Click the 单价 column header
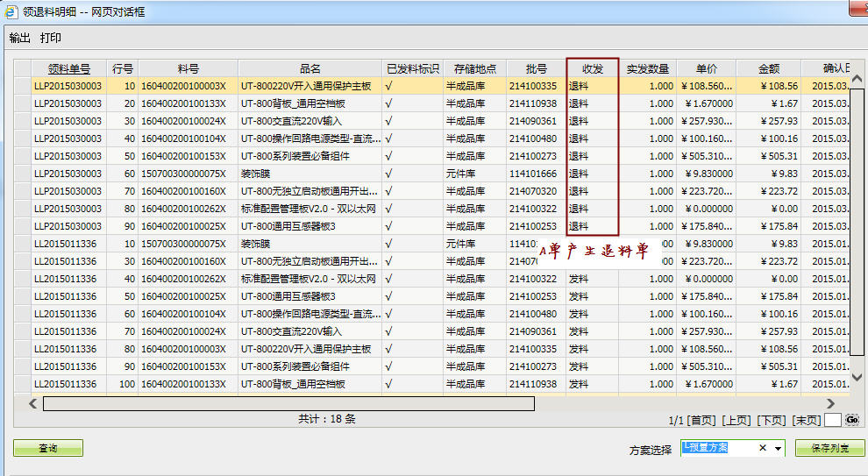Image resolution: width=868 pixels, height=476 pixels. point(707,68)
